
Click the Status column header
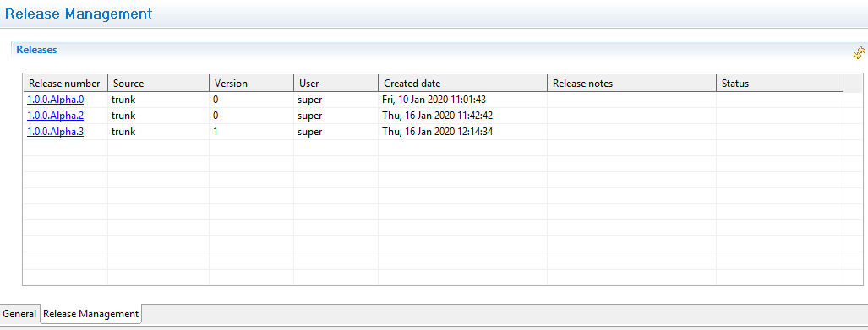779,84
